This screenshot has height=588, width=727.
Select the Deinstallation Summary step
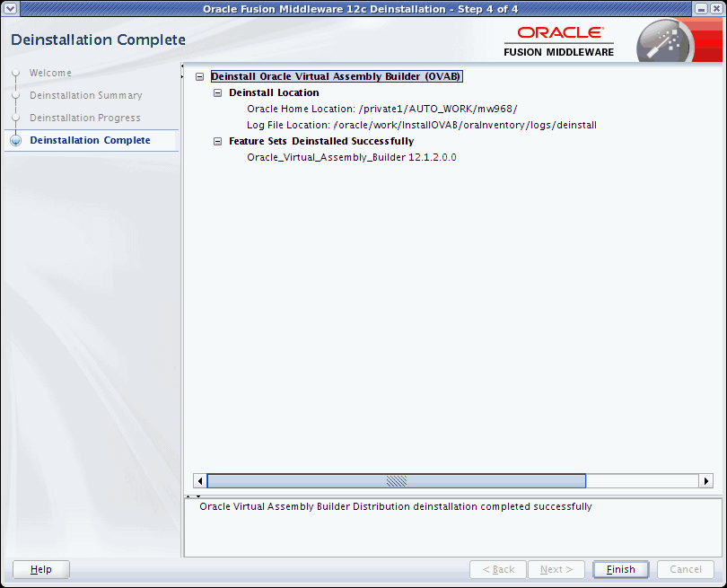(86, 95)
